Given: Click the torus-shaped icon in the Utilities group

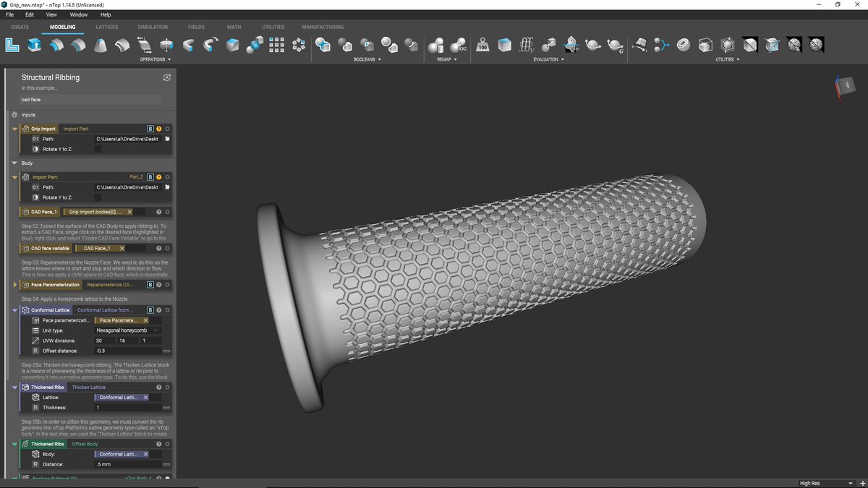Looking at the screenshot, I should point(682,44).
